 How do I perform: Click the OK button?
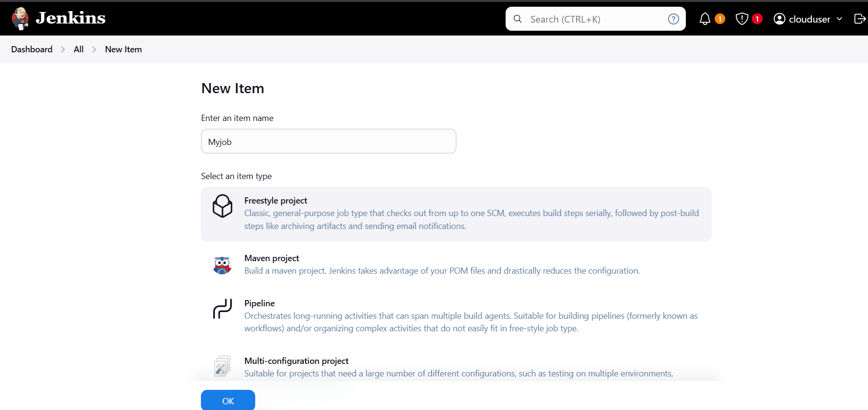(228, 400)
